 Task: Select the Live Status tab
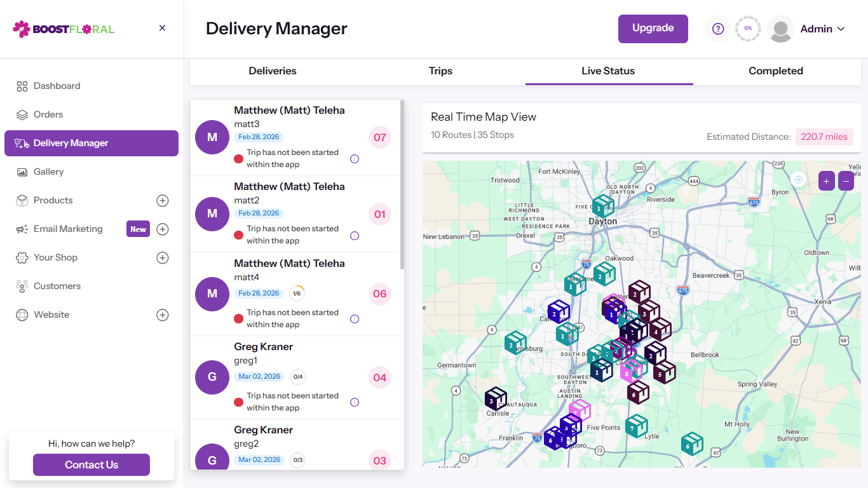coord(608,71)
